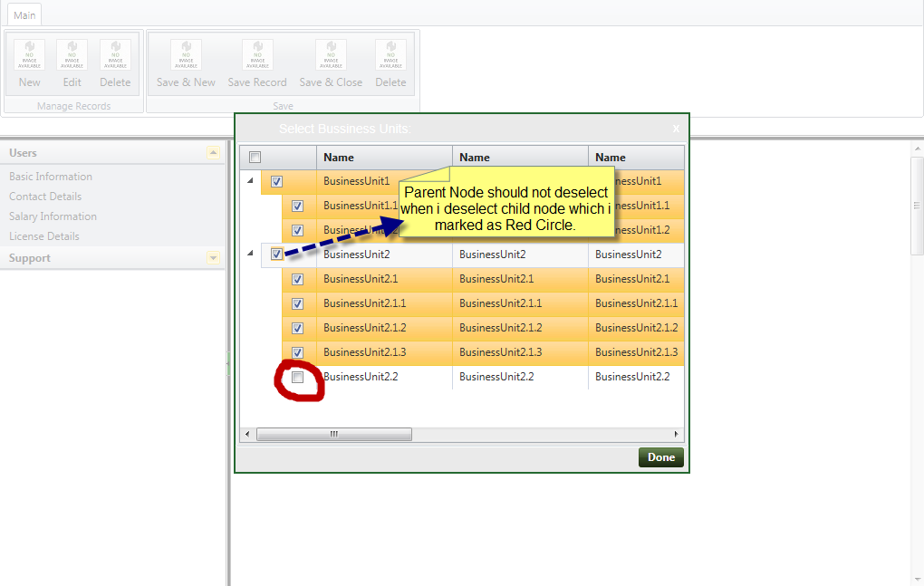
Task: Open License Details in sidebar
Action: pos(44,236)
